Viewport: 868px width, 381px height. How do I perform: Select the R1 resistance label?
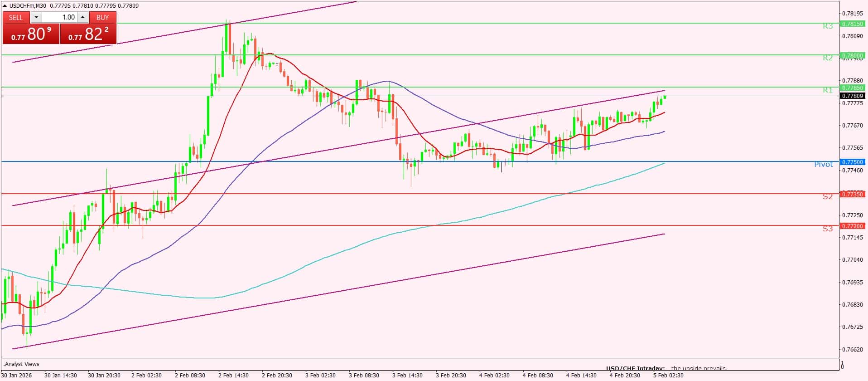tap(827, 90)
